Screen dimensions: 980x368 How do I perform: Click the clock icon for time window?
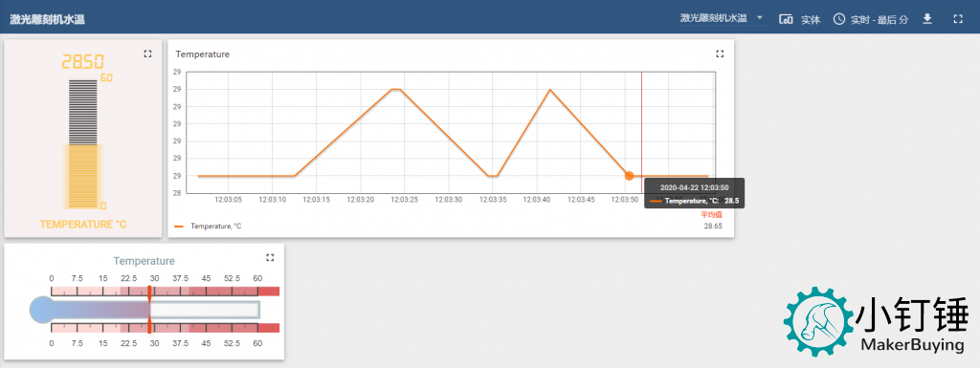pyautogui.click(x=839, y=19)
